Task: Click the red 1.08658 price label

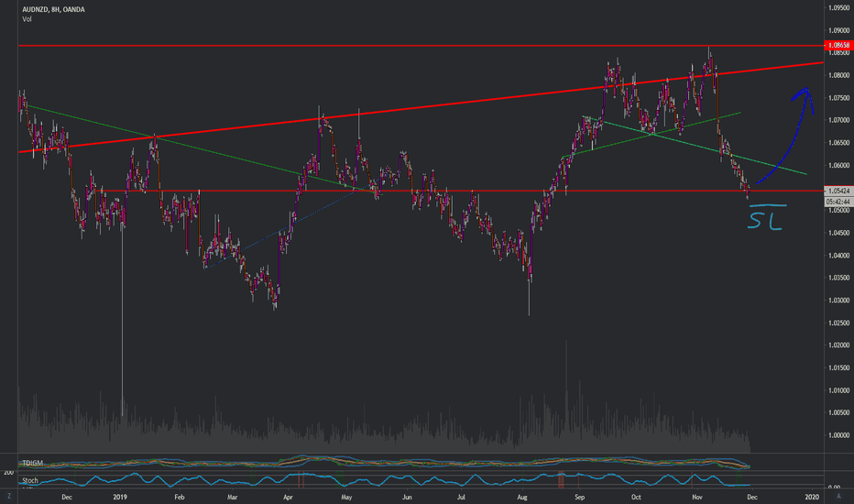Action: pyautogui.click(x=836, y=45)
